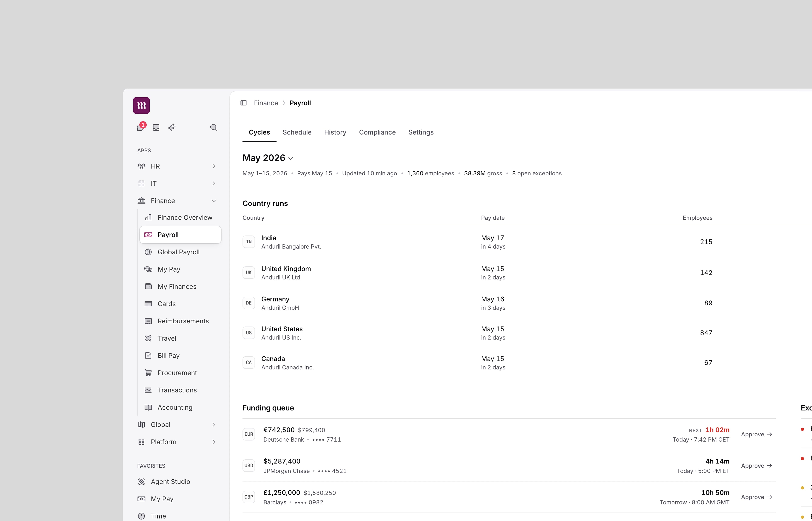The image size is (812, 521).
Task: Click the Cards credit card icon
Action: pyautogui.click(x=148, y=304)
